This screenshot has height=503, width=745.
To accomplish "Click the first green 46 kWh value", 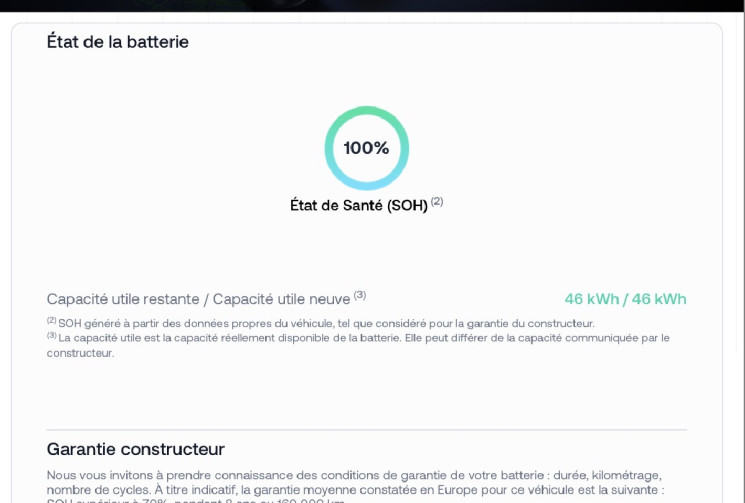I will click(589, 299).
